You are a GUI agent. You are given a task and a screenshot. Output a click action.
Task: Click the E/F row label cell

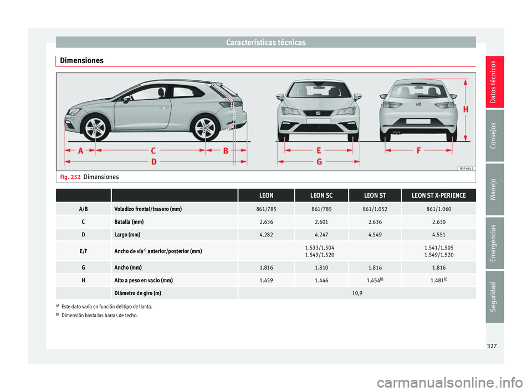tap(84, 251)
